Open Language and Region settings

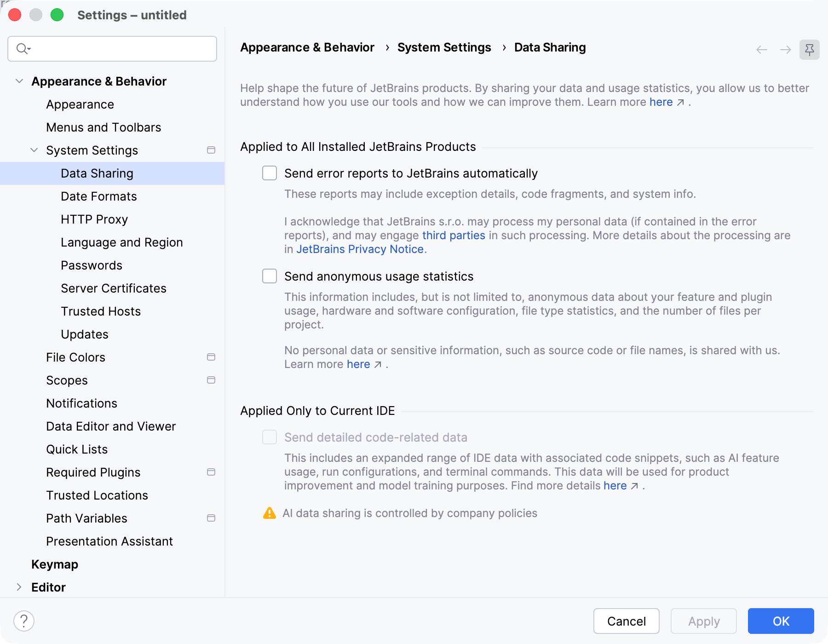tap(122, 242)
